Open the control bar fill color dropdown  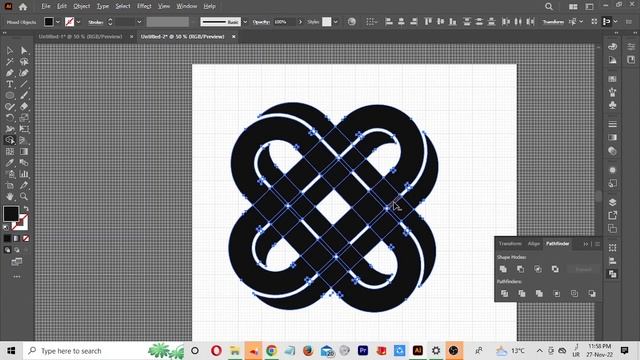click(58, 22)
